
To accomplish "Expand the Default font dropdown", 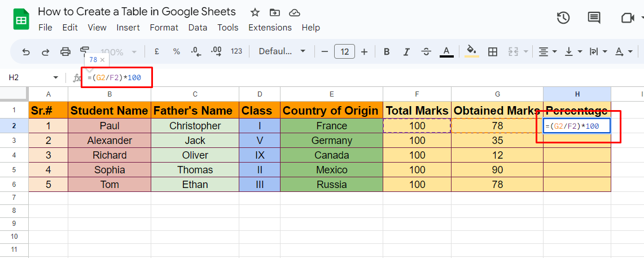I will pyautogui.click(x=282, y=51).
